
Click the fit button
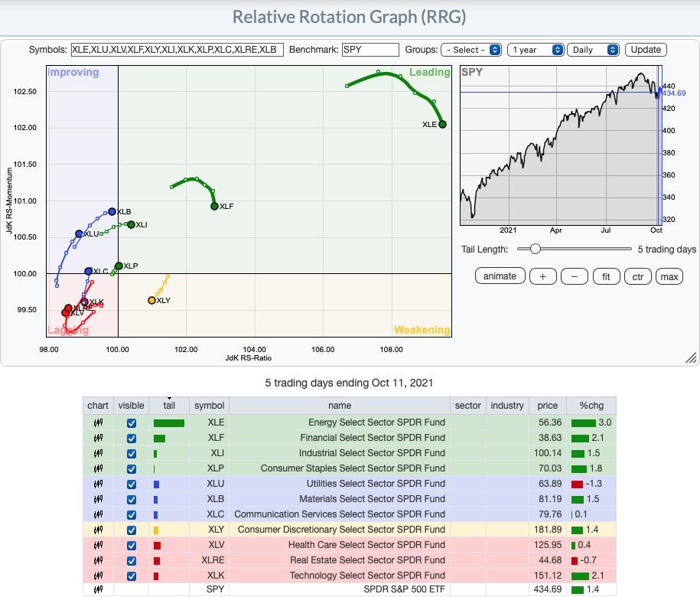coord(606,276)
